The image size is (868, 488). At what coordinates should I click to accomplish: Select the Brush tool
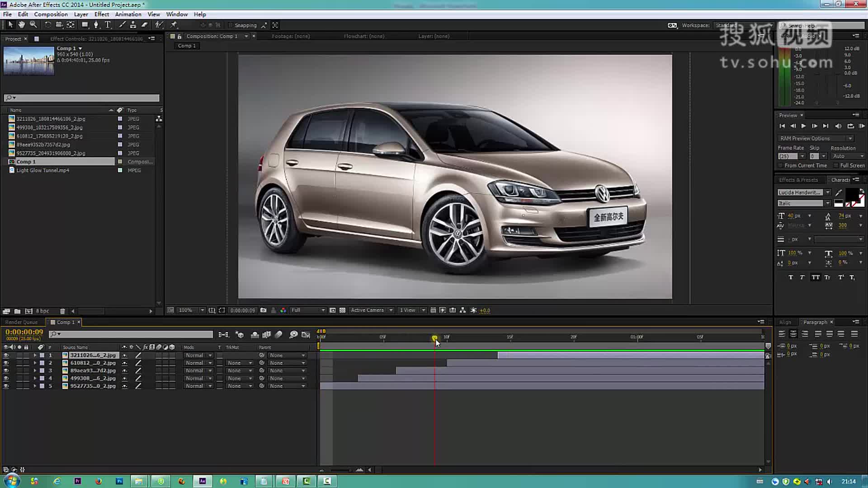point(122,25)
